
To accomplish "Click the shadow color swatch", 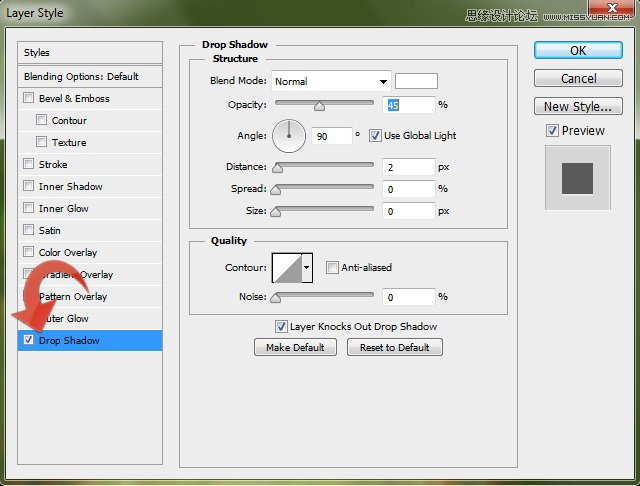I will 416,81.
